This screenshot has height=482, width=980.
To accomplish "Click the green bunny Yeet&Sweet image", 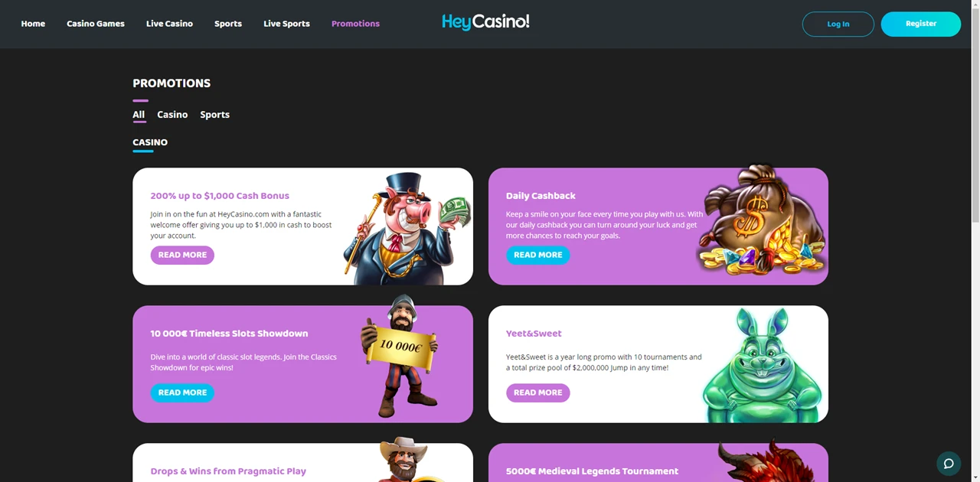I will (x=763, y=365).
